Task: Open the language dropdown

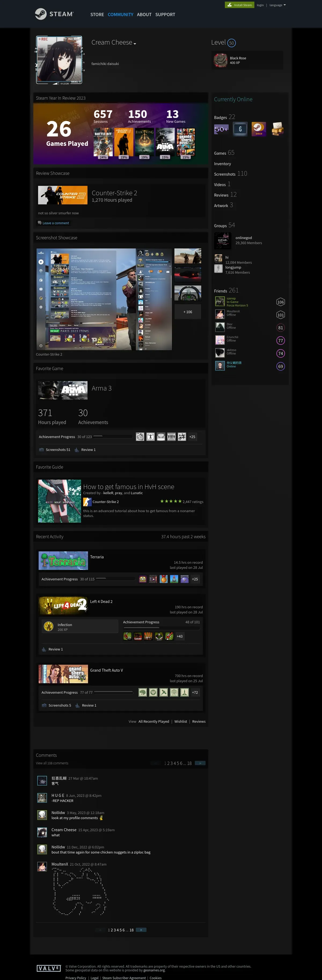Action: (x=277, y=5)
